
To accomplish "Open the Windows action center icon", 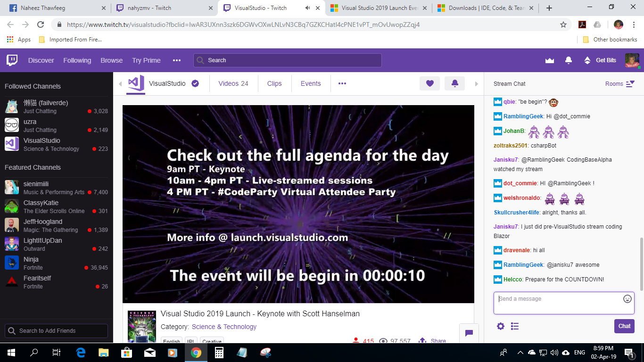I will point(629,353).
